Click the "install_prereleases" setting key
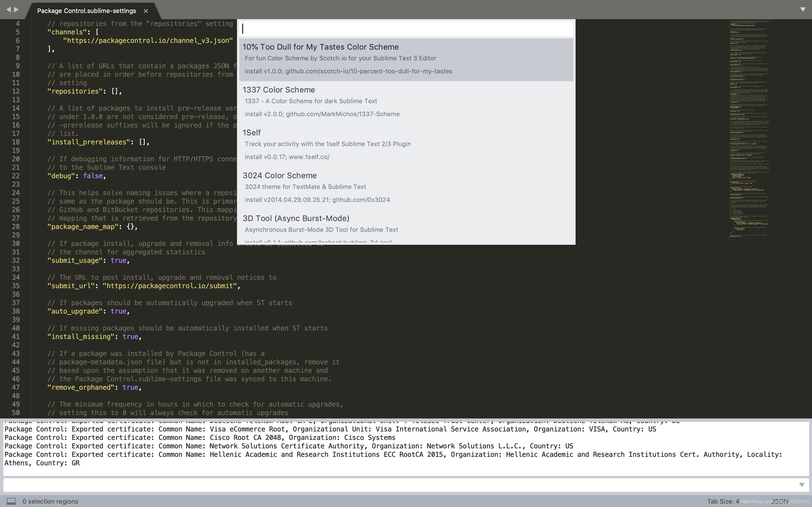 pos(89,142)
